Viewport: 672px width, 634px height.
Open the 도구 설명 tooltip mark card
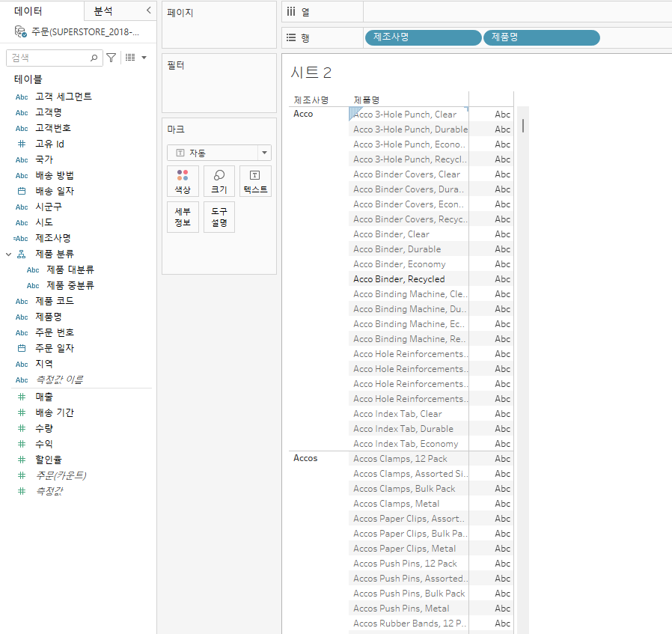pyautogui.click(x=219, y=217)
